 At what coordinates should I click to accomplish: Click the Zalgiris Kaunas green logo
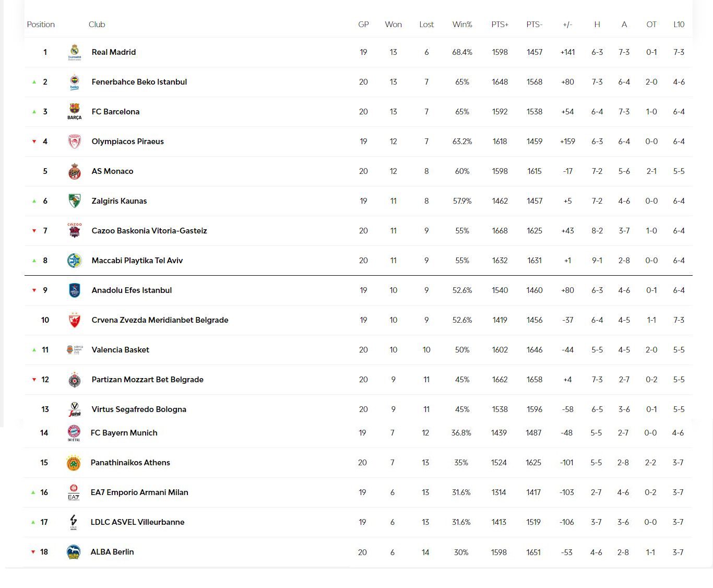click(75, 201)
